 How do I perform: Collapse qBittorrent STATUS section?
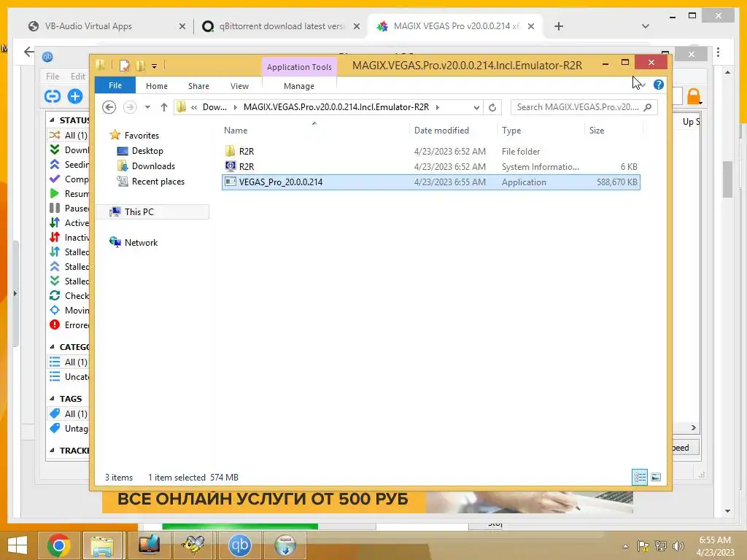pos(52,120)
